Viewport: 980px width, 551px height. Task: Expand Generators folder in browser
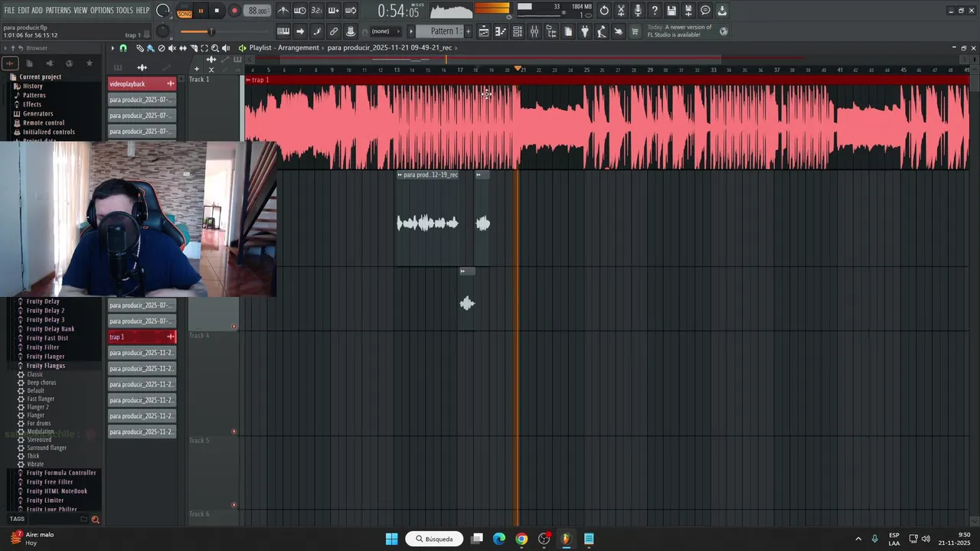(38, 114)
